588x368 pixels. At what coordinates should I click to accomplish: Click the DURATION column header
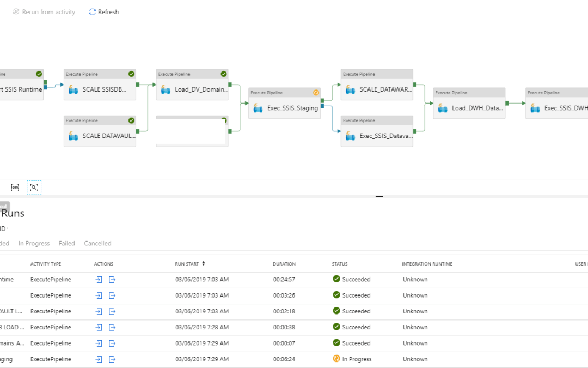pyautogui.click(x=284, y=264)
